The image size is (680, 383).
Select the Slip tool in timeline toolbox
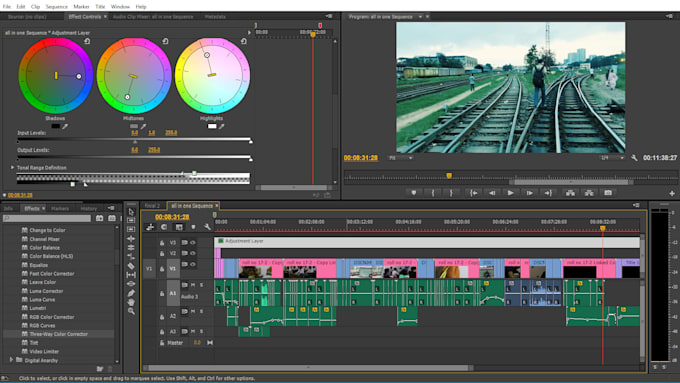coord(131,275)
